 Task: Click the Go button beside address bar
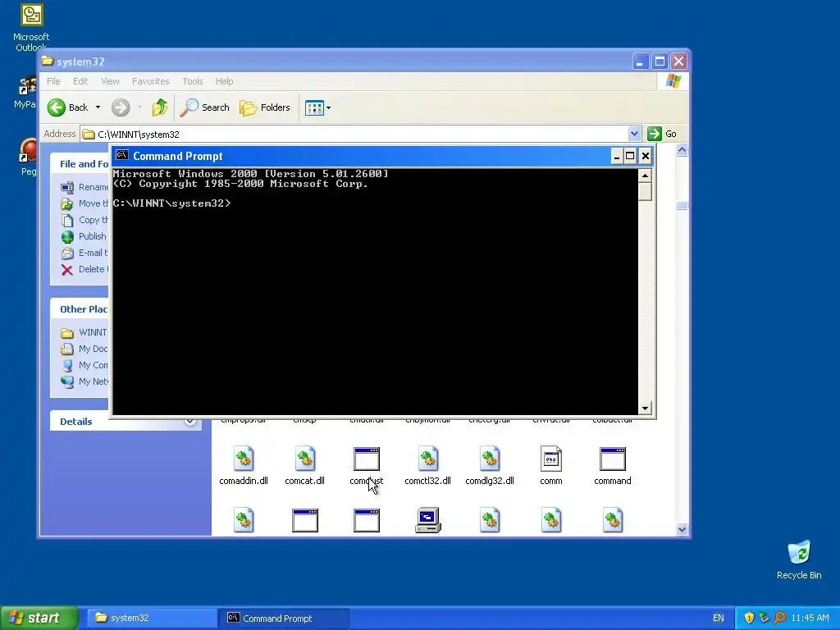[662, 134]
